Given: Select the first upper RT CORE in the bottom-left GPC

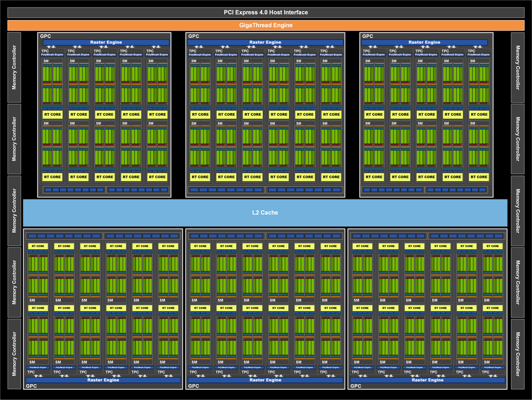Looking at the screenshot, I should coord(38,246).
